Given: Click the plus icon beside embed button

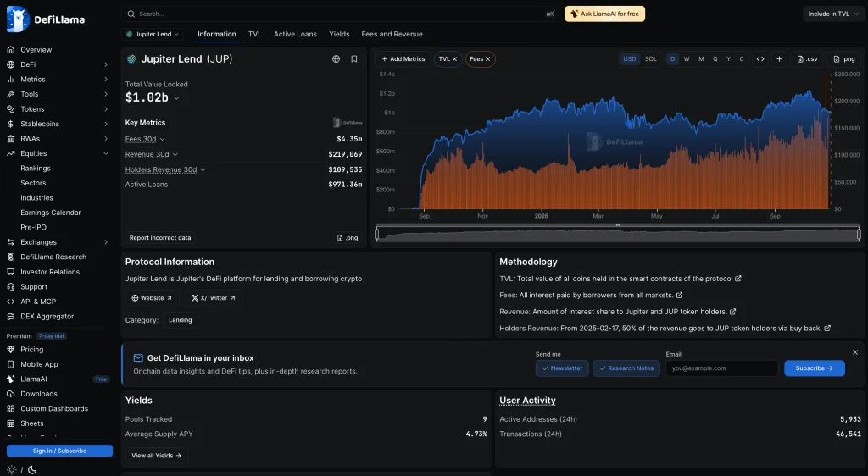Looking at the screenshot, I should [780, 59].
